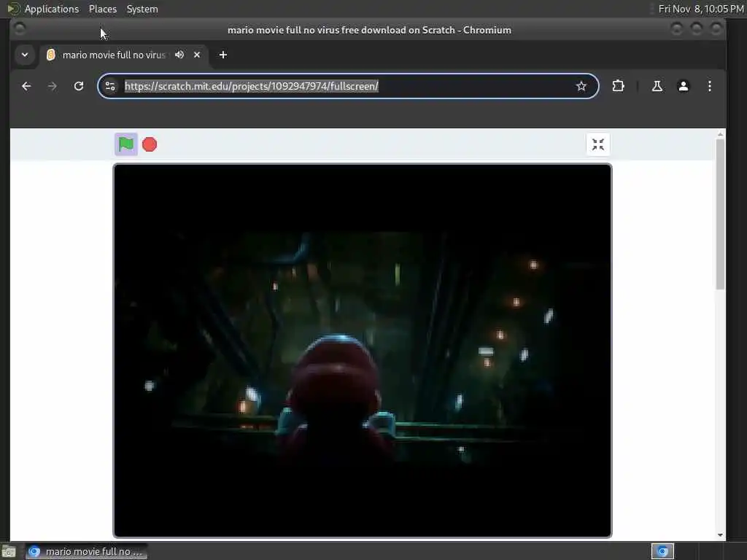Stop the project with red stop button
The image size is (747, 560).
click(x=150, y=144)
